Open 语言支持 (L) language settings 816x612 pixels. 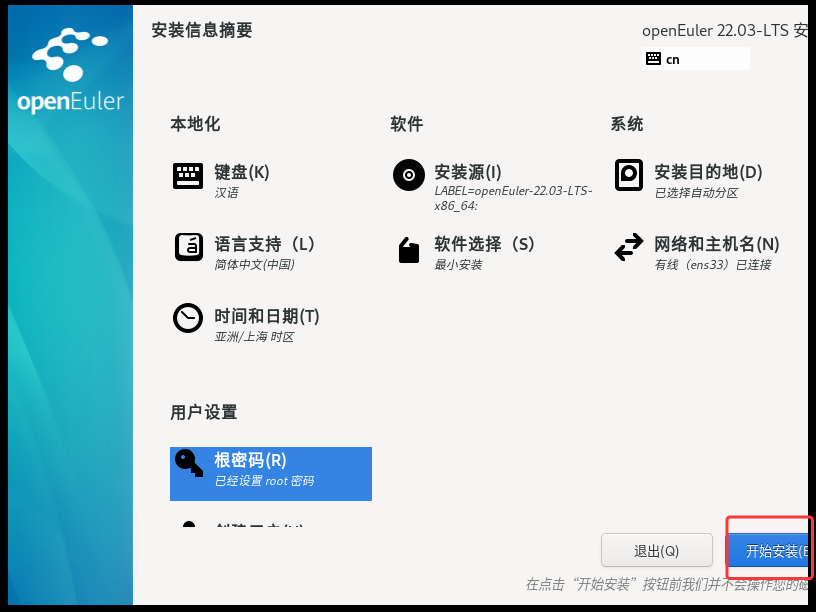(x=264, y=244)
